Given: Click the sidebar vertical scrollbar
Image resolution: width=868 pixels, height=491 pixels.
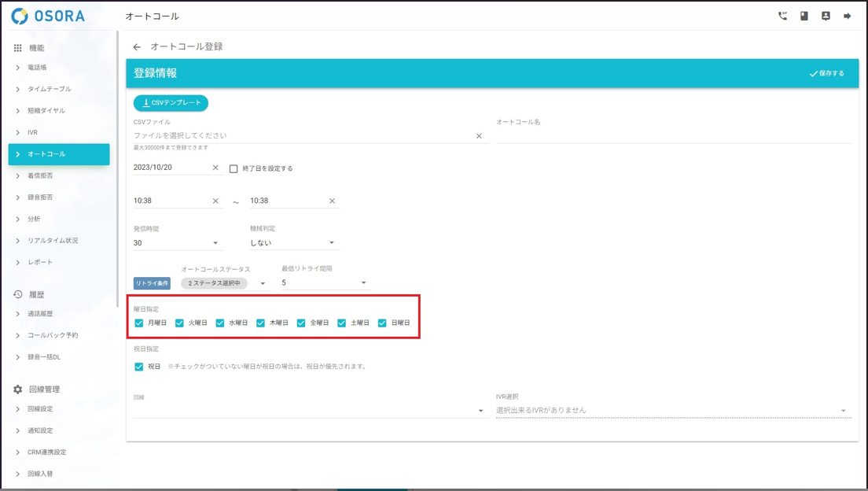Looking at the screenshot, I should [x=117, y=169].
